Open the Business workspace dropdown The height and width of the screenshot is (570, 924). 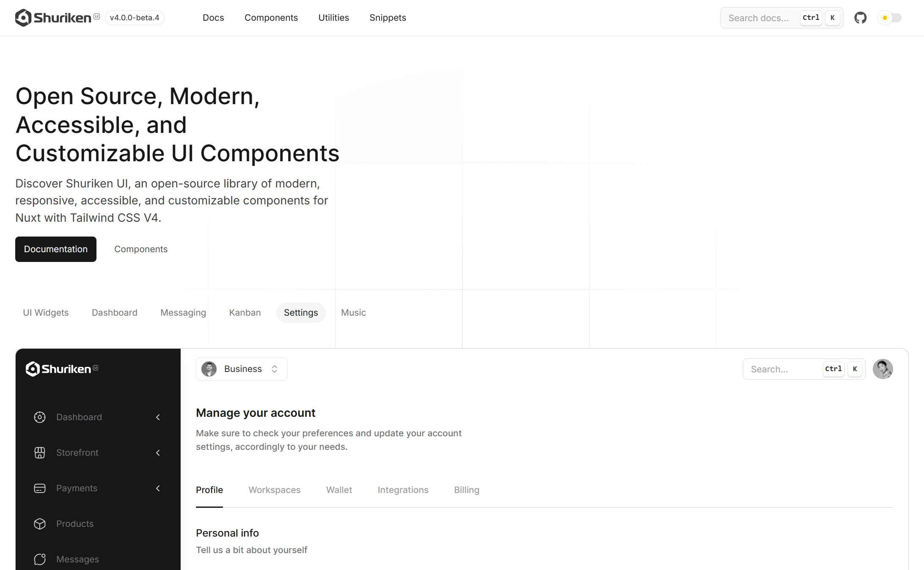[x=242, y=369]
